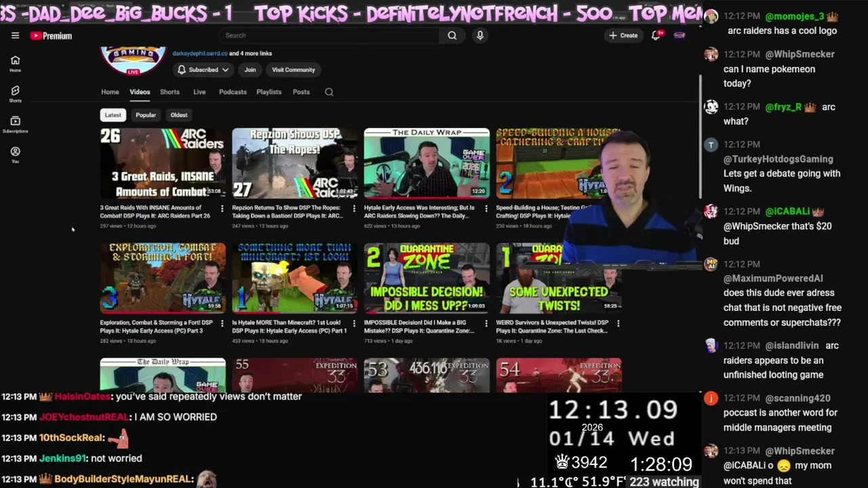This screenshot has height=488, width=868.
Task: Show the 'and 4 more links' list
Action: (250, 54)
